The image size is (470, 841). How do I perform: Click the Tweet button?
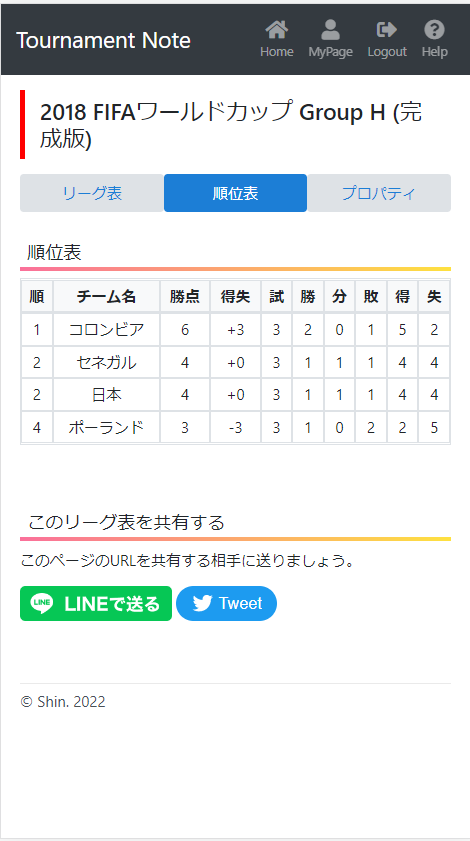click(226, 603)
